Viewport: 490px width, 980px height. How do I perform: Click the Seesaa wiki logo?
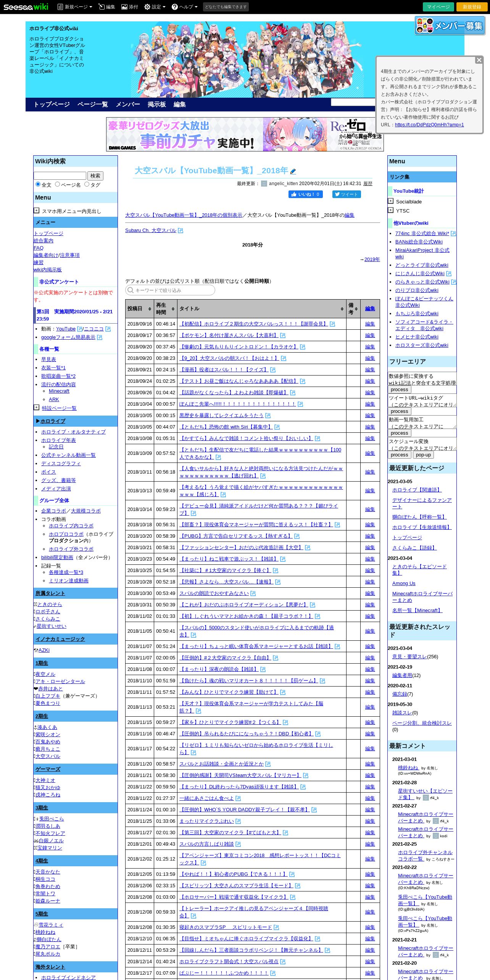click(x=26, y=7)
